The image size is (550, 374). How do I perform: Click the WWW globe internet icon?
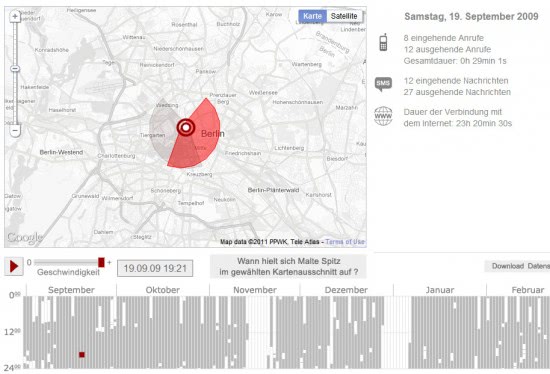click(x=383, y=116)
